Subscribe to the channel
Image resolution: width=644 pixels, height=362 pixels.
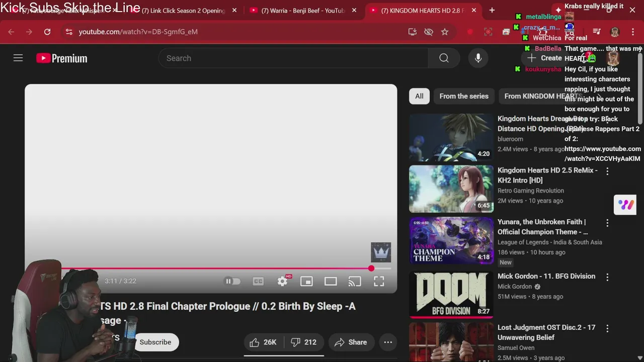pos(155,342)
